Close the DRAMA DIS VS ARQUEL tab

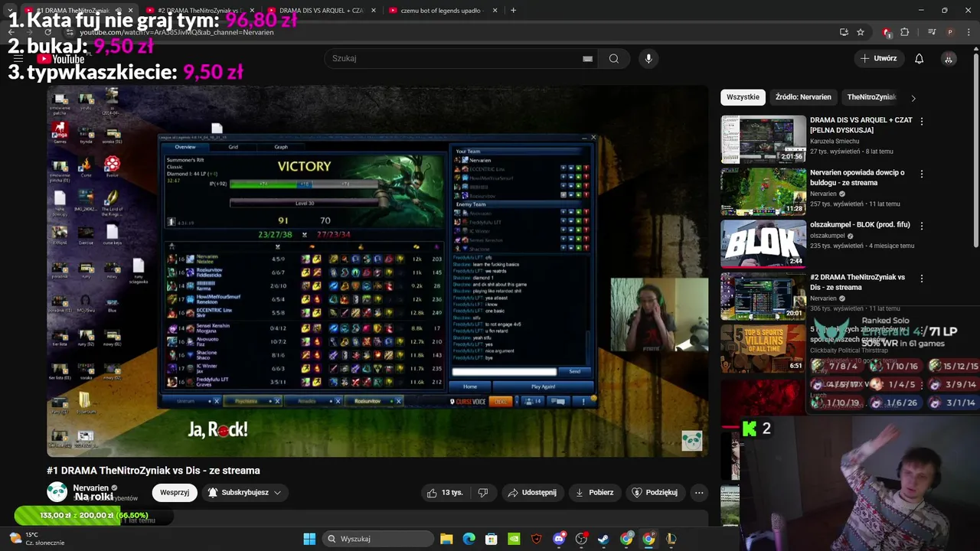pyautogui.click(x=374, y=11)
